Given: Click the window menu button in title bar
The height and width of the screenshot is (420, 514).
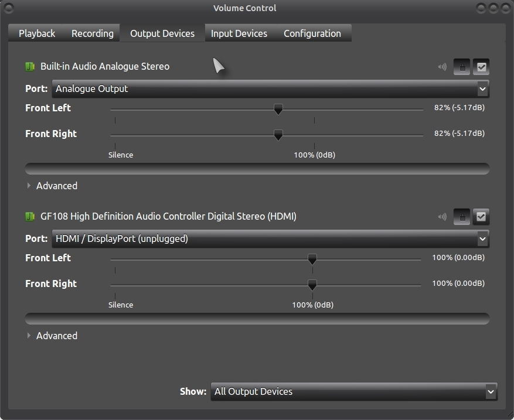Looking at the screenshot, I should tap(9, 8).
